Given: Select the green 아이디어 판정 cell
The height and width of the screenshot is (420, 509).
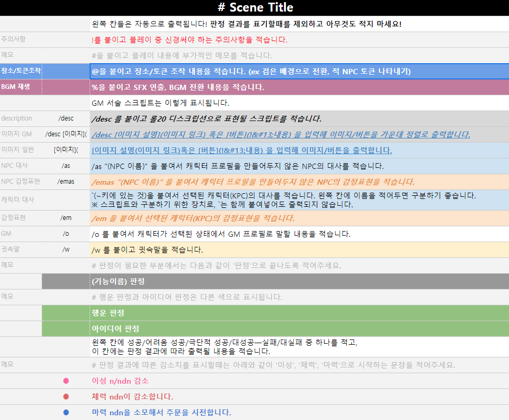Looking at the screenshot, I should [299, 328].
